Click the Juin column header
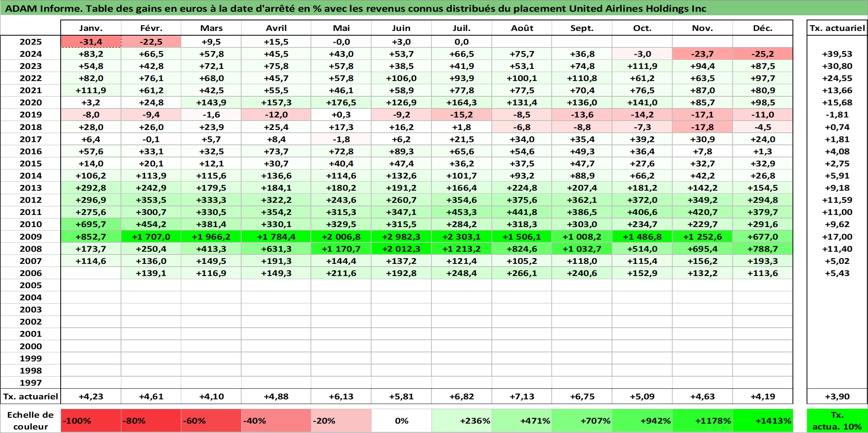868x433 pixels. 401,28
